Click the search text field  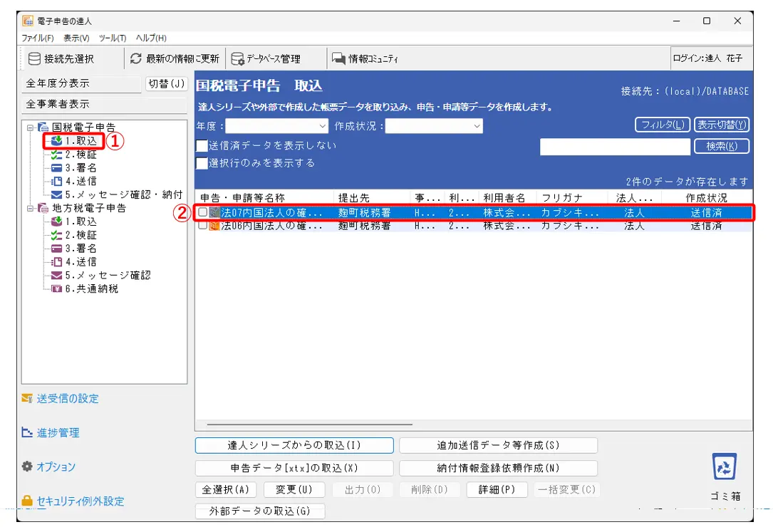pyautogui.click(x=614, y=146)
